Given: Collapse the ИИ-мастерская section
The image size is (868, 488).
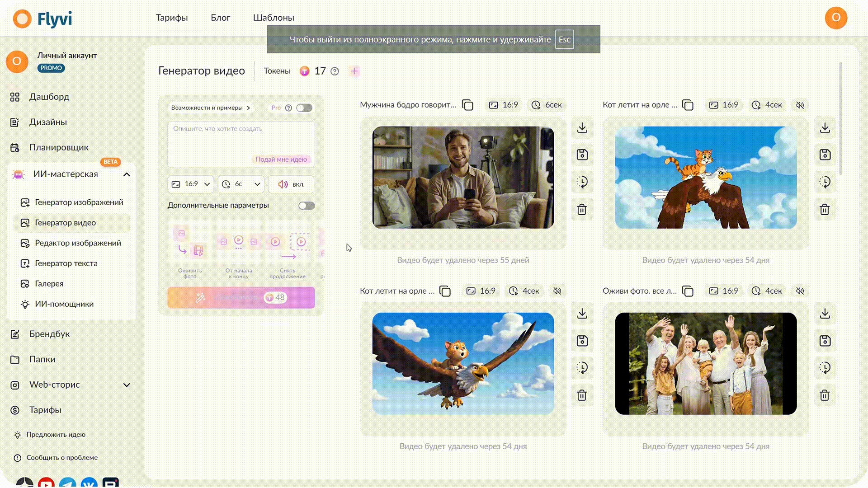Looking at the screenshot, I should point(127,174).
